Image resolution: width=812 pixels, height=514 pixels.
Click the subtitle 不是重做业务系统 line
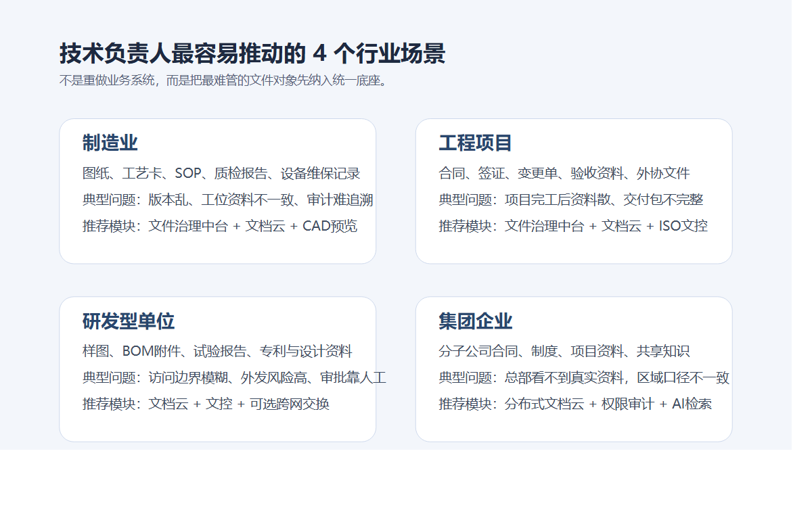pyautogui.click(x=225, y=81)
